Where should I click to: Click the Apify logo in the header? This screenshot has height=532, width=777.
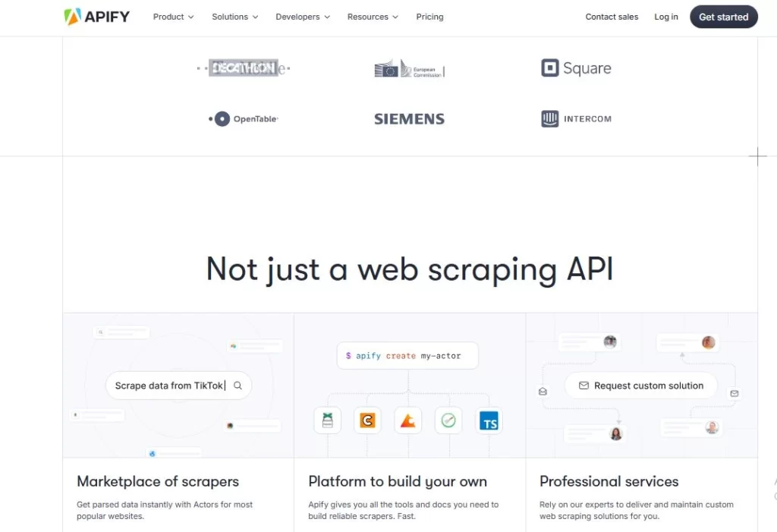pos(96,17)
